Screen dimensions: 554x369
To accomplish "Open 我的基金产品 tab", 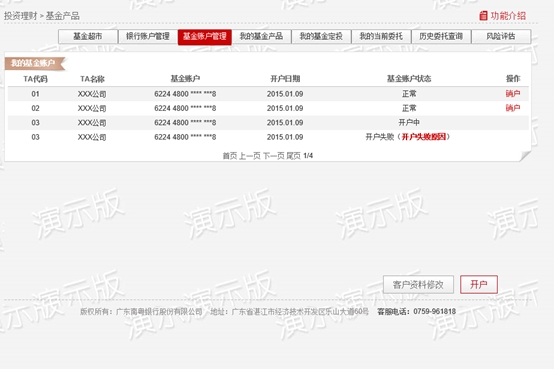I will tap(261, 36).
